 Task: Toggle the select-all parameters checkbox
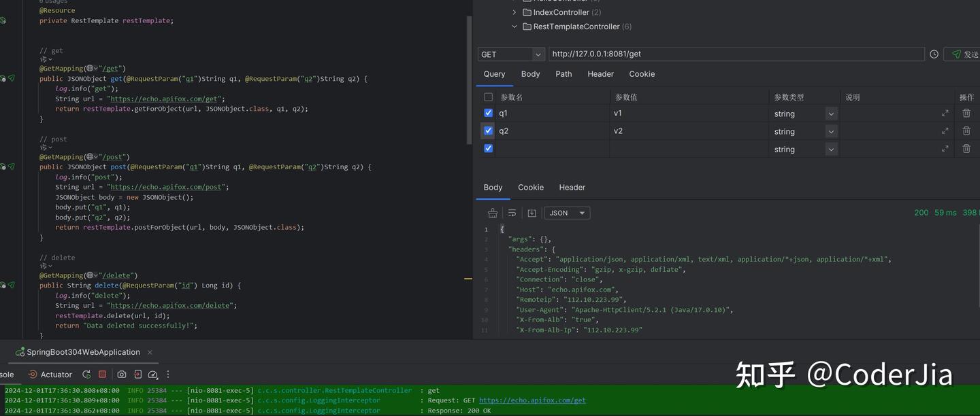click(488, 96)
